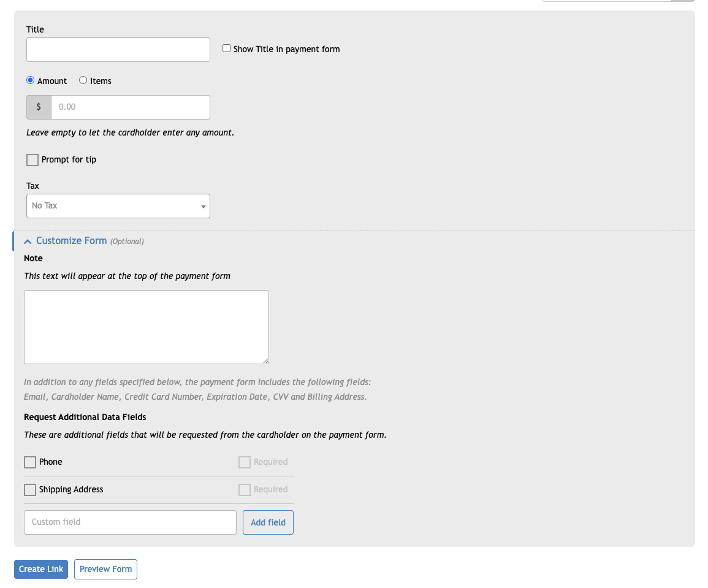Click the Add field button
708x588 pixels.
pos(268,522)
